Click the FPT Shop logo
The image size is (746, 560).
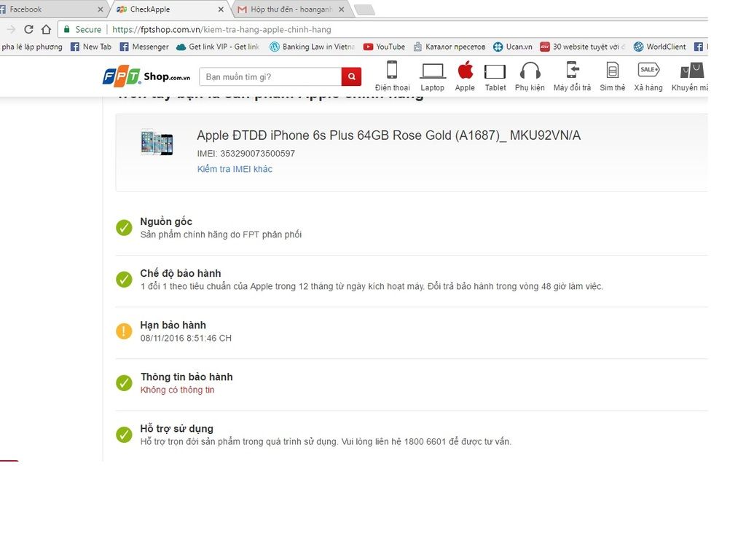pyautogui.click(x=146, y=76)
